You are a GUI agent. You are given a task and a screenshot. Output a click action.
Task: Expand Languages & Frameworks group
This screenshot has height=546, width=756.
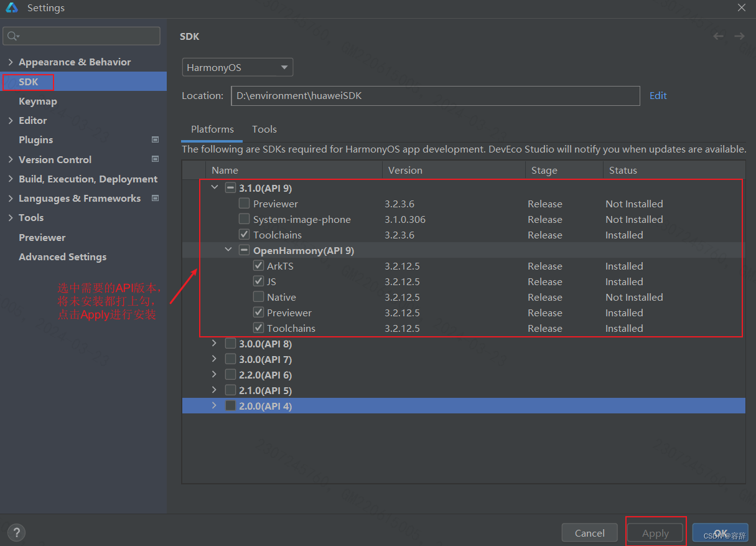pos(11,199)
